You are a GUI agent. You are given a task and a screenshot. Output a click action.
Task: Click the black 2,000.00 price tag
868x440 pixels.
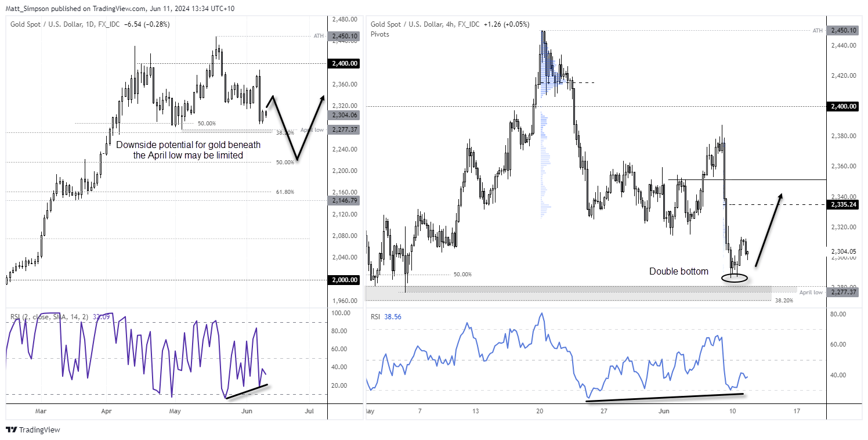[x=344, y=279]
